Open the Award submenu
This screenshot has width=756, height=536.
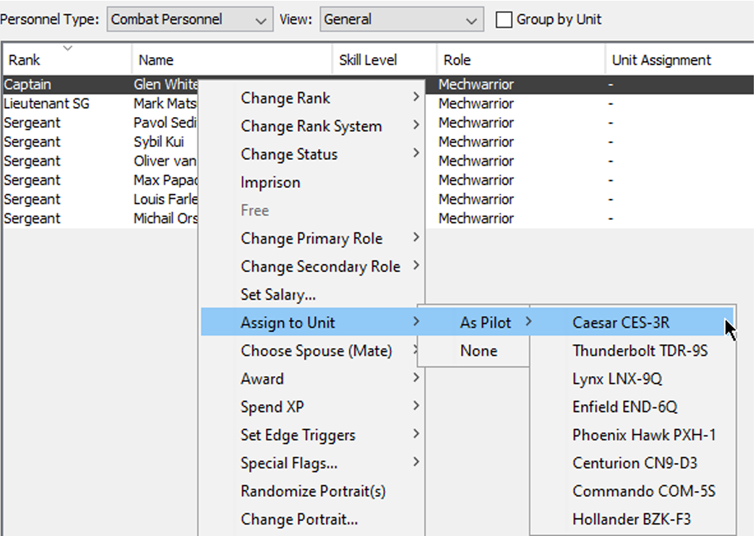click(262, 379)
